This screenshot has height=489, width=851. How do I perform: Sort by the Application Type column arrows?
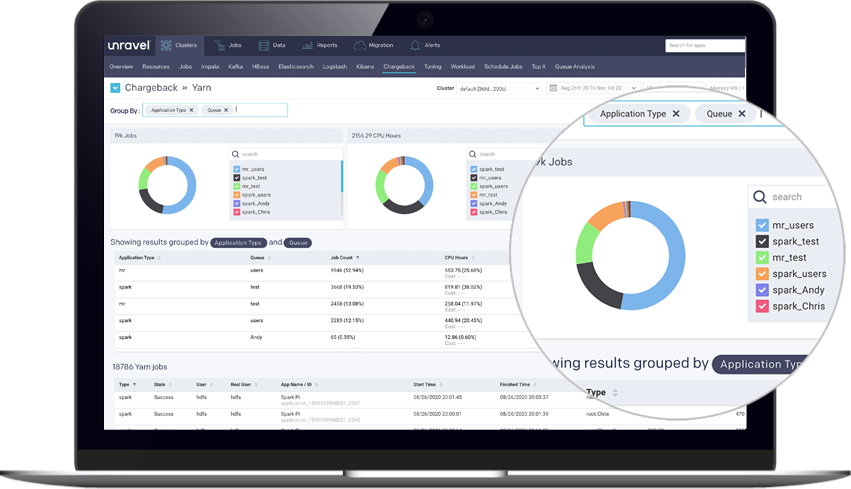[159, 258]
